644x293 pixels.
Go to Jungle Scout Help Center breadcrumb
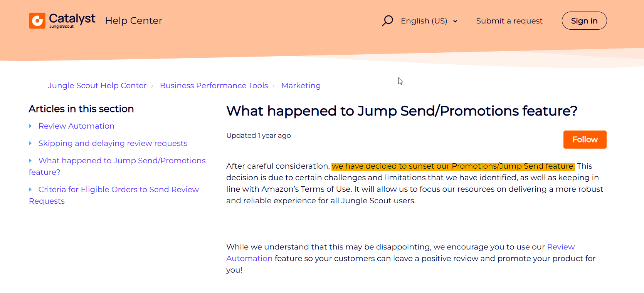click(97, 85)
